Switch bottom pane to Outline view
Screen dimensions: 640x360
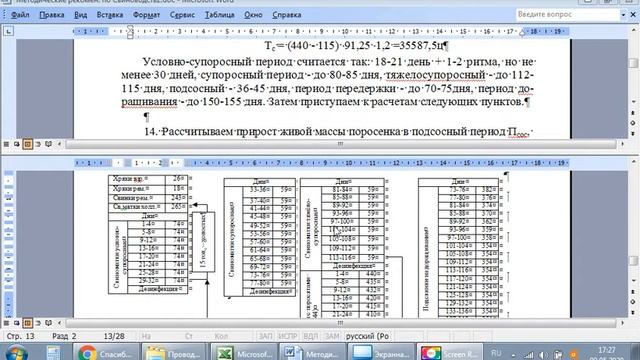[38, 323]
